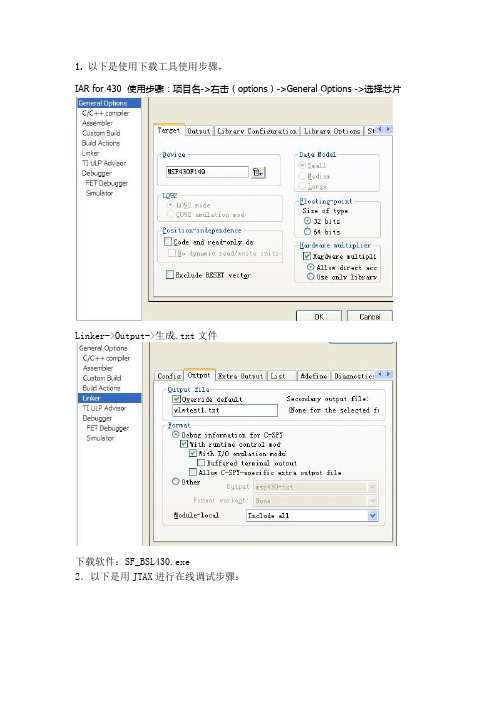Click the Device name field MSP430F149
The width and height of the screenshot is (496, 702).
(207, 172)
